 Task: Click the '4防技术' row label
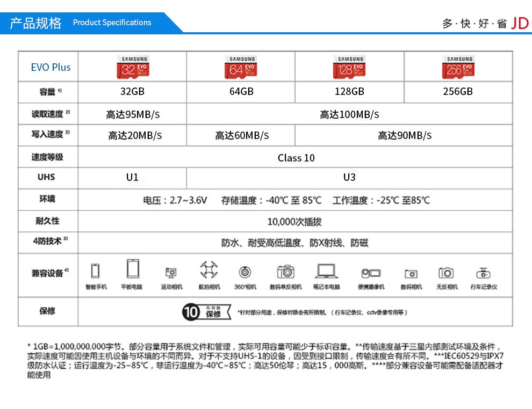pyautogui.click(x=50, y=241)
